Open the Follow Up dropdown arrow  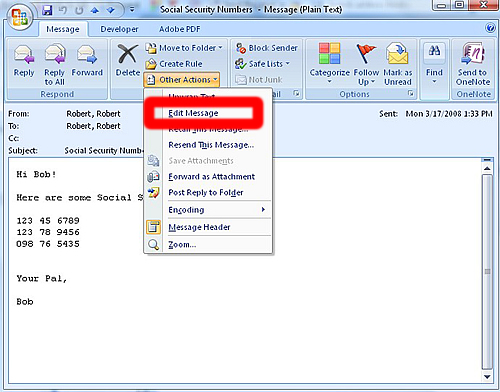pos(373,82)
